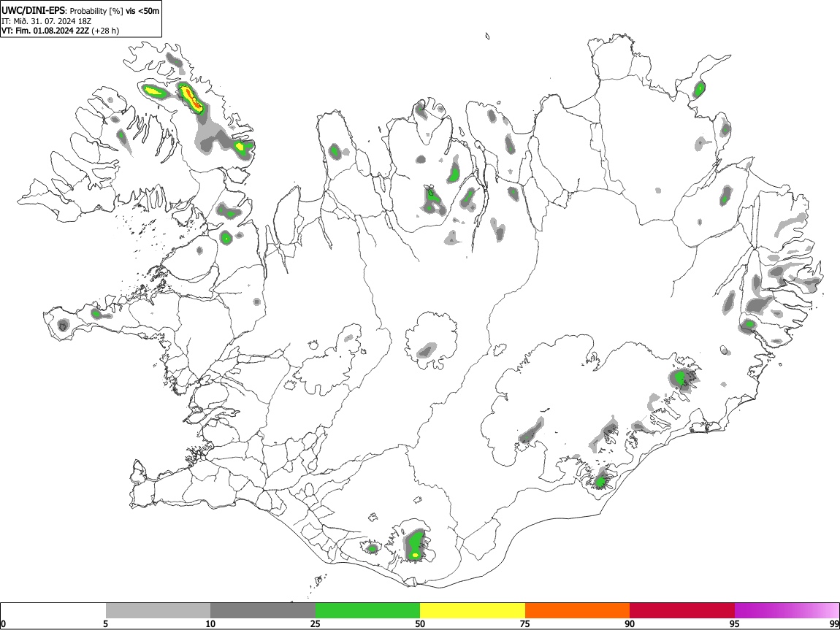Screen dimensions: 840x630
Task: Click legend tick label '10'
Action: pyautogui.click(x=210, y=623)
